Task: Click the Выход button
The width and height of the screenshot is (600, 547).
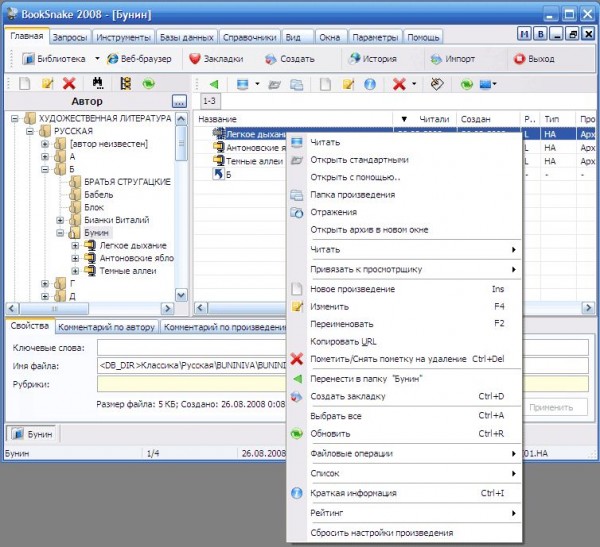Action: point(535,59)
